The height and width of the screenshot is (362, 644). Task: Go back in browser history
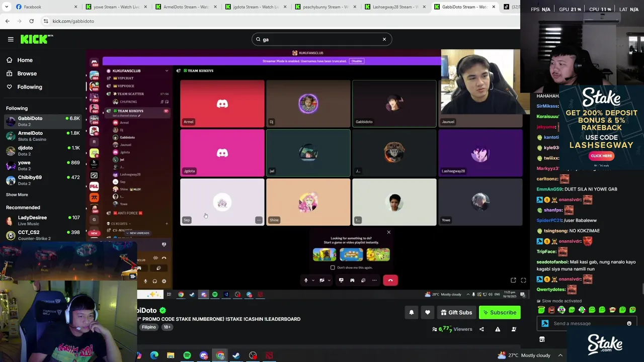click(7, 21)
